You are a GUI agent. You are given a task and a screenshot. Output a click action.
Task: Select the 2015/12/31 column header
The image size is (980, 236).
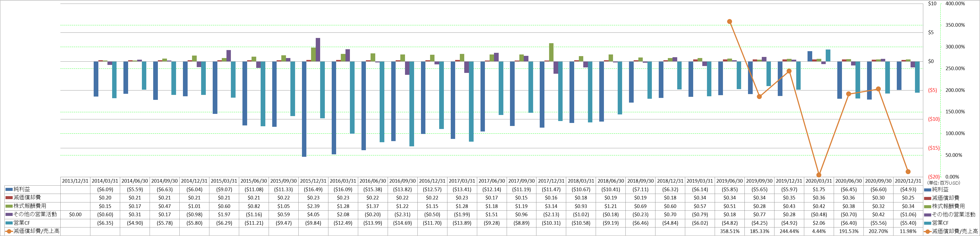coord(313,181)
